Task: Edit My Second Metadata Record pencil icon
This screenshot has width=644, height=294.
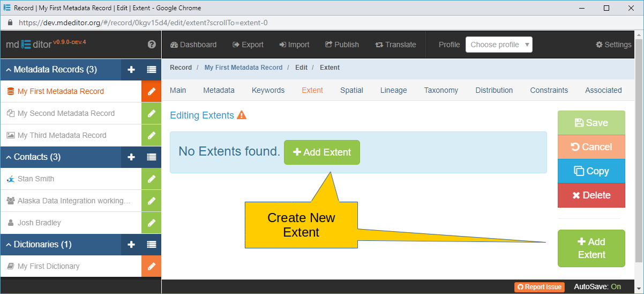Action: (x=151, y=113)
